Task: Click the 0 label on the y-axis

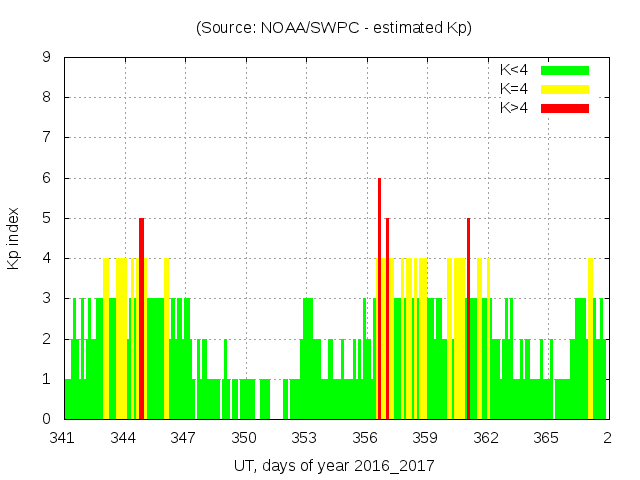Action: point(47,419)
